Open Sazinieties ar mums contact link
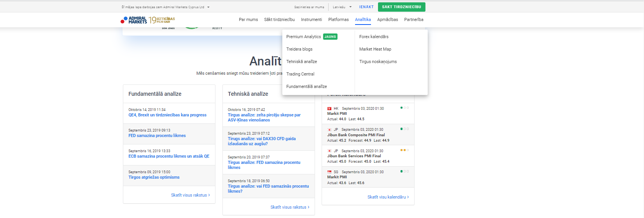The width and height of the screenshot is (644, 218). pos(309,7)
